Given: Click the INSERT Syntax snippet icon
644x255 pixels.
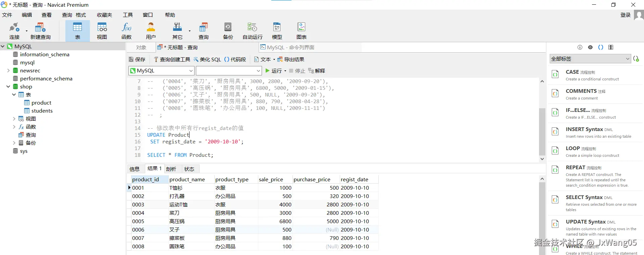Looking at the screenshot, I should tap(555, 132).
